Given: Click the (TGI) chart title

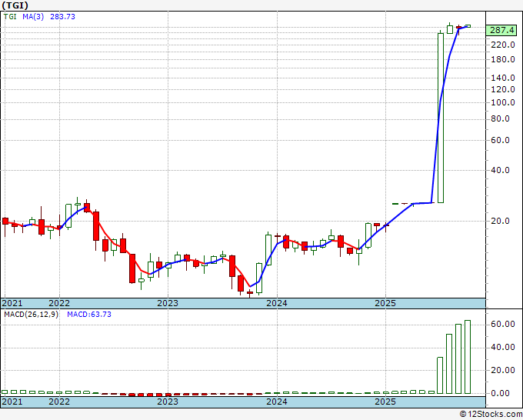Looking at the screenshot, I should [15, 5].
